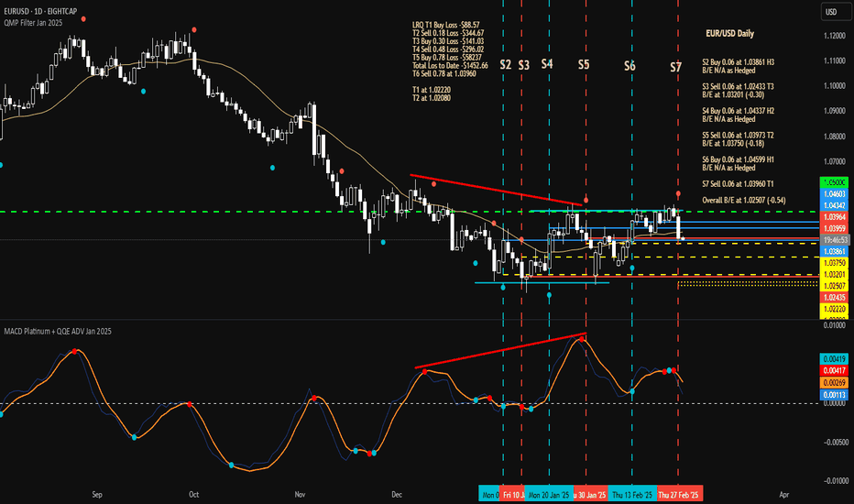Click the yellow 1.03201 price label
This screenshot has height=504, width=854.
click(834, 274)
